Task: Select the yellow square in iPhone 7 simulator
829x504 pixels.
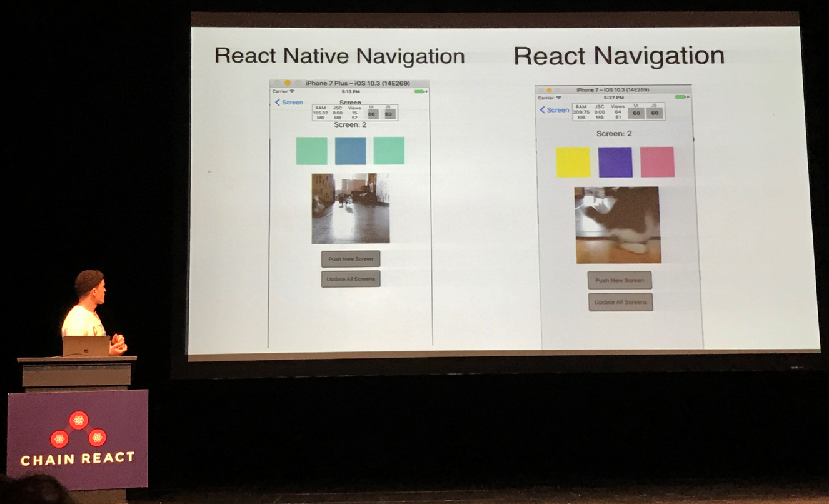Action: tap(573, 163)
